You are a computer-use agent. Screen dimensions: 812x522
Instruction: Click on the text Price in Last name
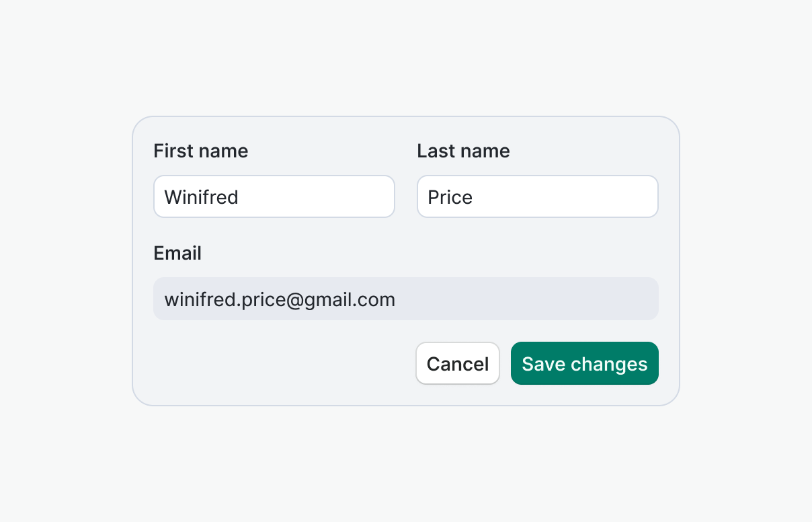pyautogui.click(x=450, y=197)
